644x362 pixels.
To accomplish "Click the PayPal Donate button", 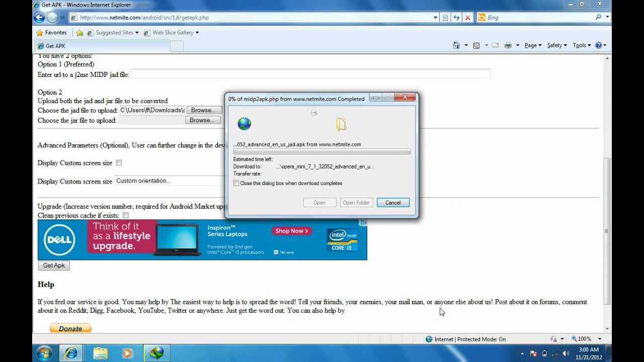I will [x=70, y=328].
